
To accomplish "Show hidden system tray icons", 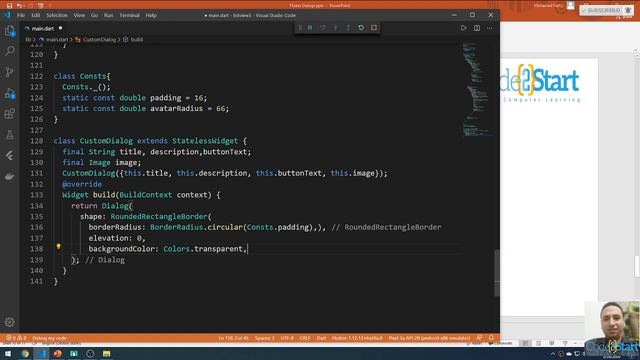I will [553, 354].
